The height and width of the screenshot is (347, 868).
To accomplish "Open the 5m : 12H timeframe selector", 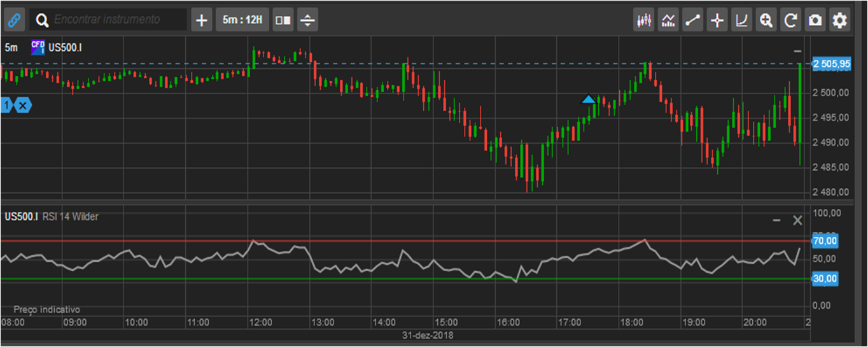I will point(242,20).
